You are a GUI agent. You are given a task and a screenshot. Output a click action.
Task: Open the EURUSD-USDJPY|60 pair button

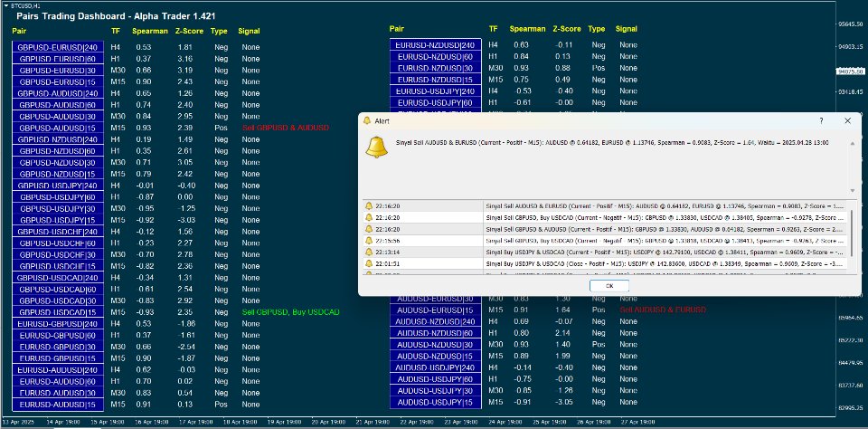(x=436, y=103)
